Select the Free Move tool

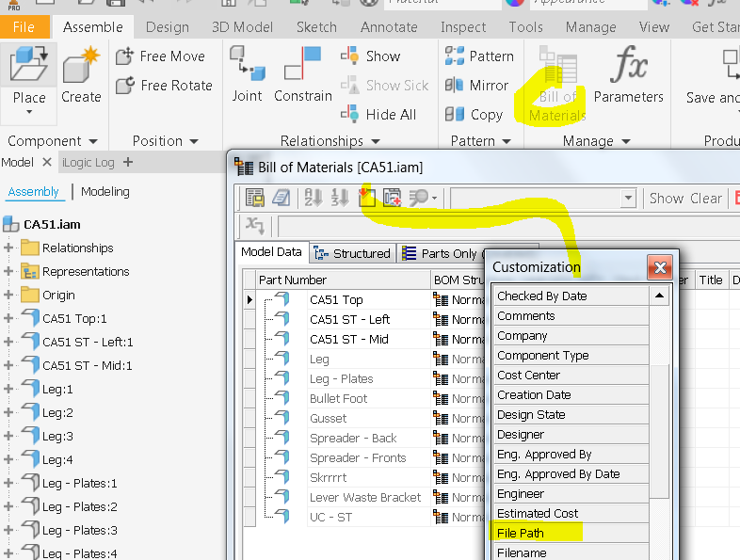(x=160, y=56)
